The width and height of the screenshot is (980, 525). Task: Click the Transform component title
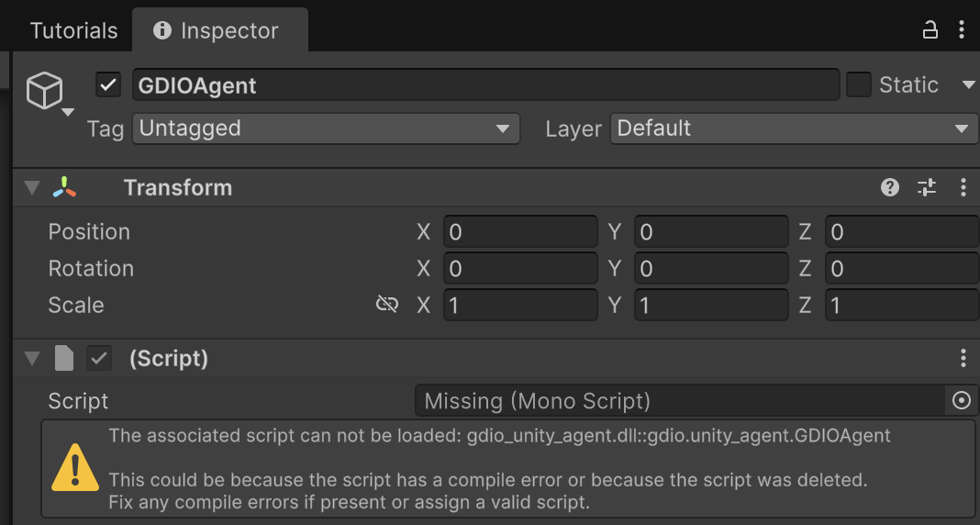click(x=178, y=187)
